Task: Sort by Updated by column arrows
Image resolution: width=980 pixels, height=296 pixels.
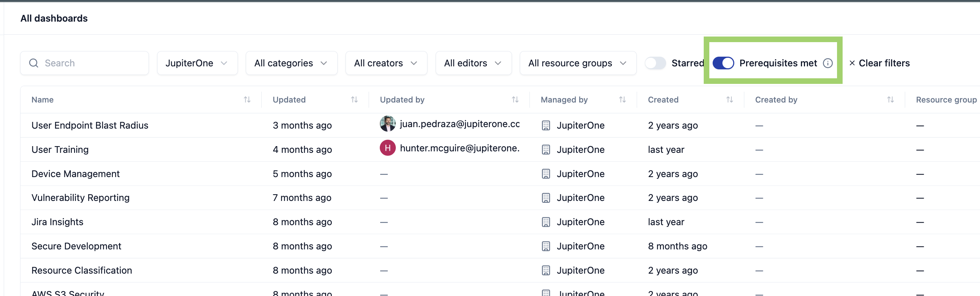Action: pos(515,100)
